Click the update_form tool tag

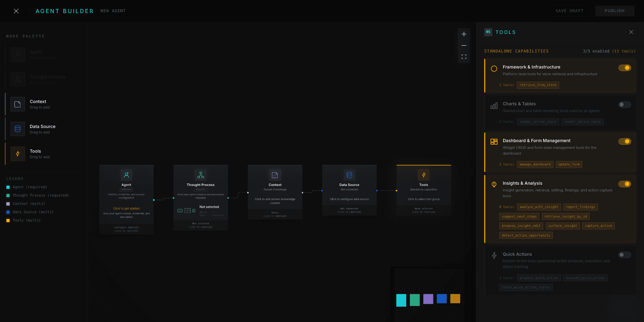click(569, 165)
